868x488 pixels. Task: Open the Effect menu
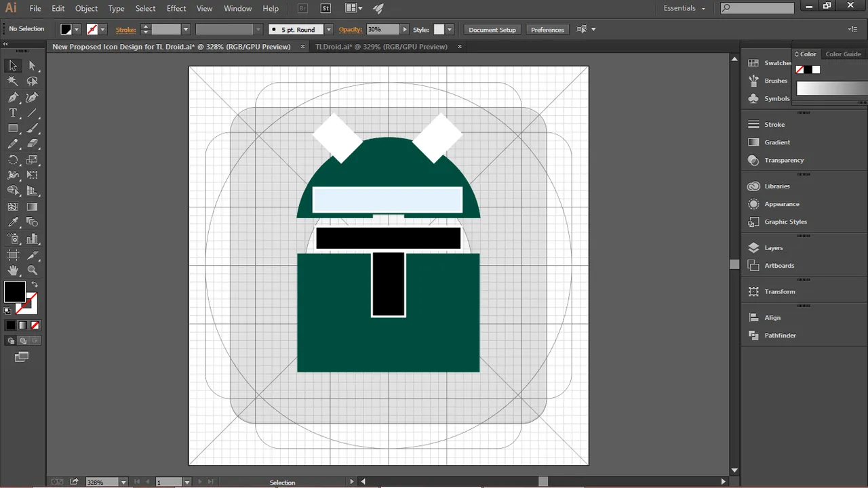click(x=176, y=8)
